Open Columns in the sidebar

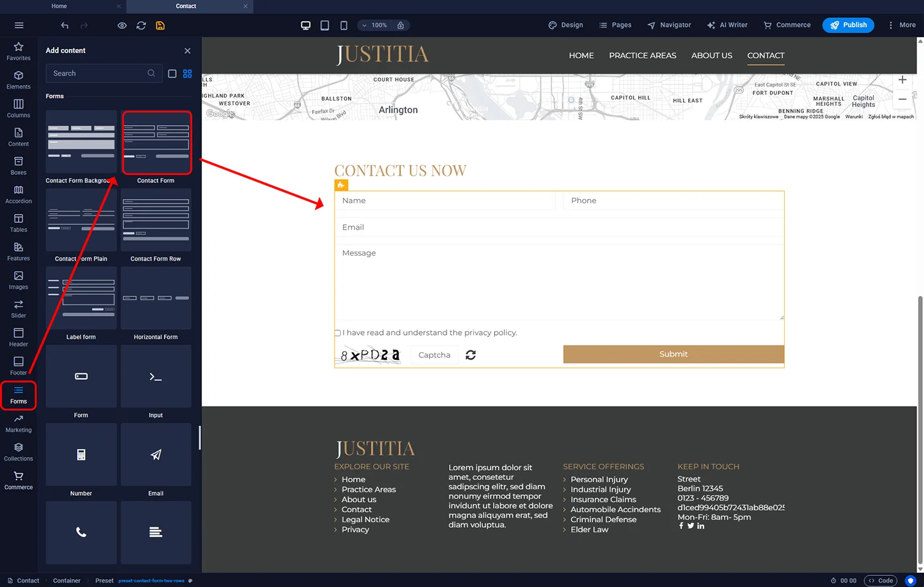[x=18, y=109]
